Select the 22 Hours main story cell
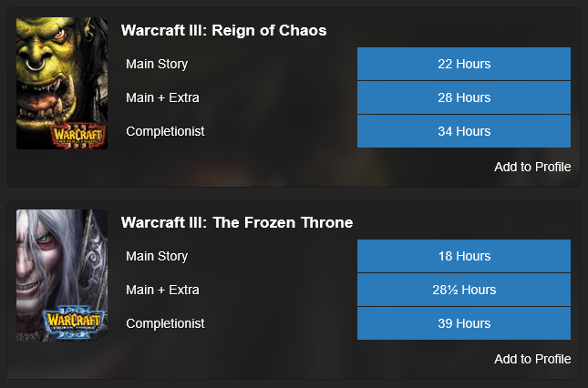This screenshot has width=588, height=388. (464, 64)
